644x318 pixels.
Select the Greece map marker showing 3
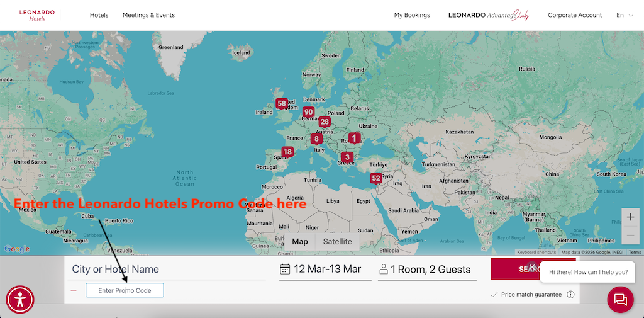[347, 157]
